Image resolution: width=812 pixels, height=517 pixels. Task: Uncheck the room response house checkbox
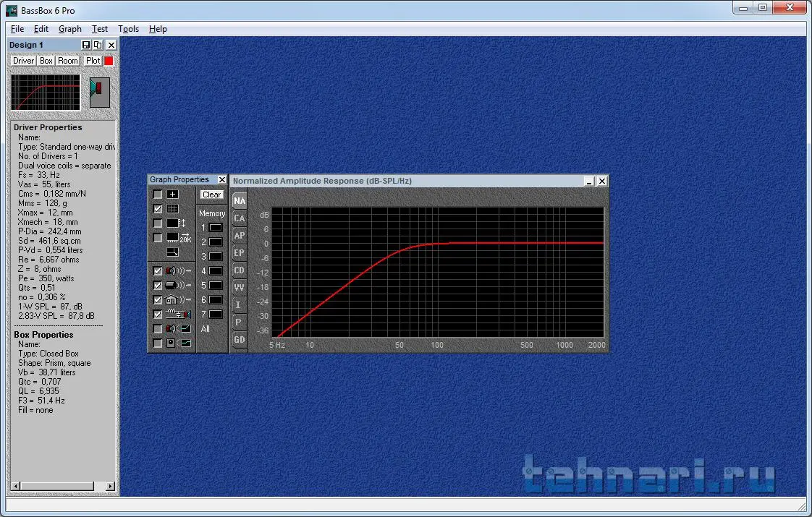(x=158, y=300)
